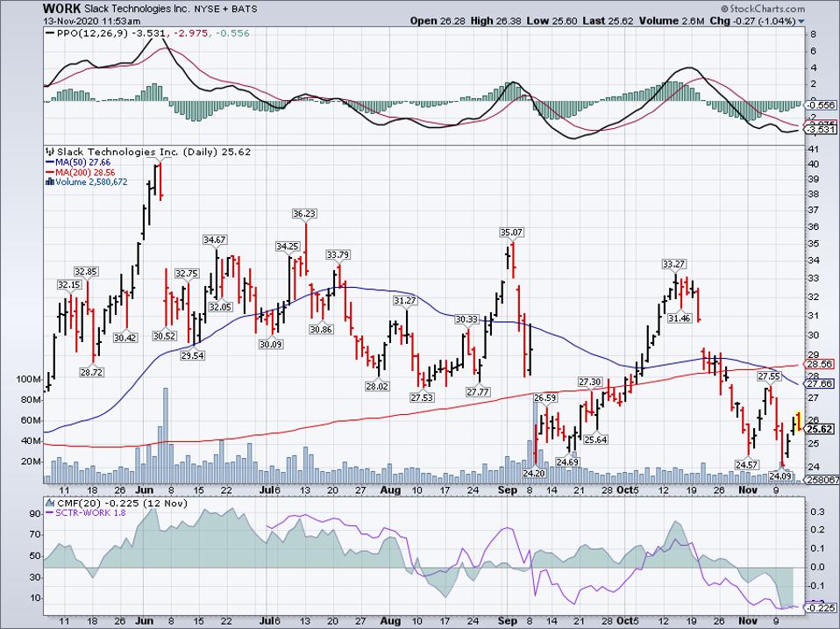Click the Chg -0.27 (-1.04%) value

pyautogui.click(x=753, y=21)
